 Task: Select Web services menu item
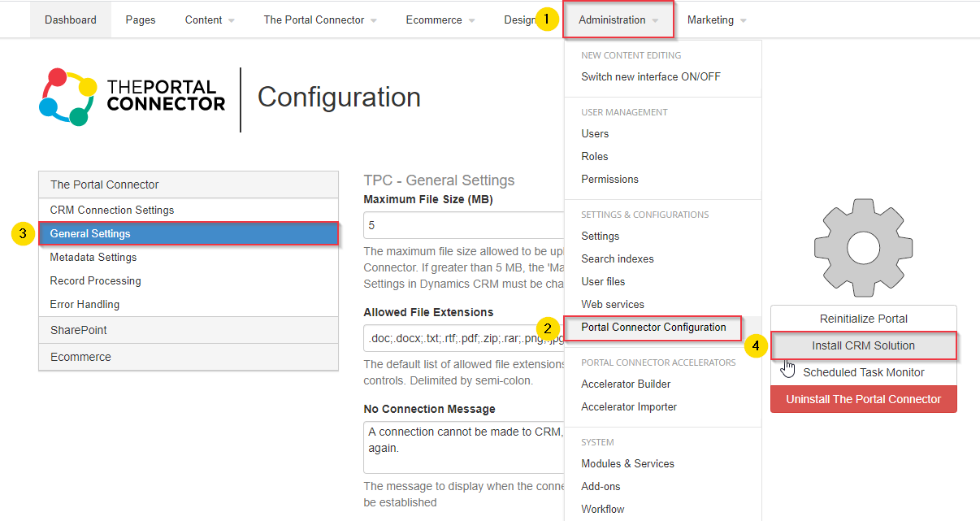pos(613,304)
